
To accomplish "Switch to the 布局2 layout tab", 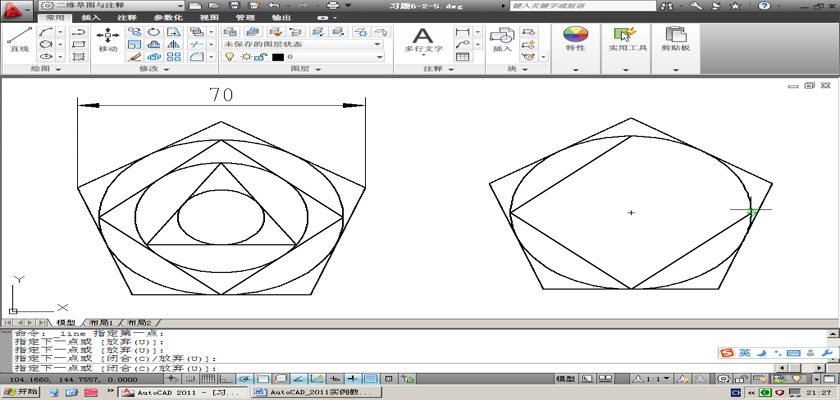I will tap(139, 323).
